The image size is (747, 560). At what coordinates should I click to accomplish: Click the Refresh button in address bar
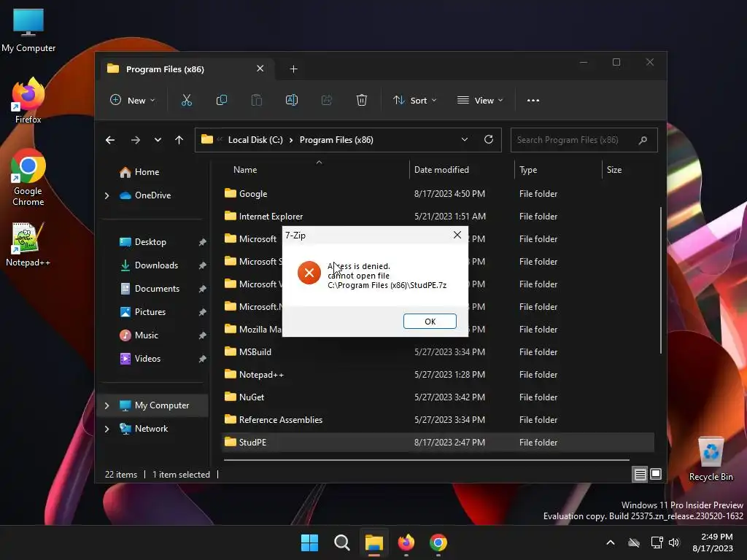click(488, 139)
